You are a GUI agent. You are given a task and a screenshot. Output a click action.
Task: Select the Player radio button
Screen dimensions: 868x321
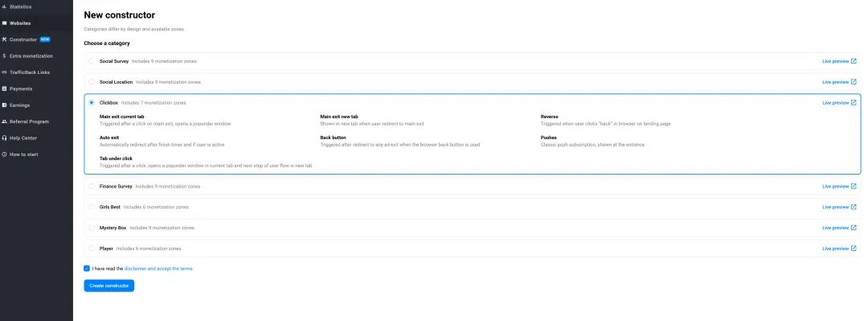92,249
